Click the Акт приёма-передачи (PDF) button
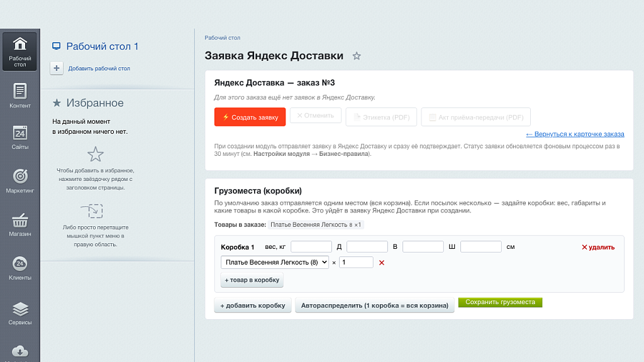644x362 pixels. 475,117
